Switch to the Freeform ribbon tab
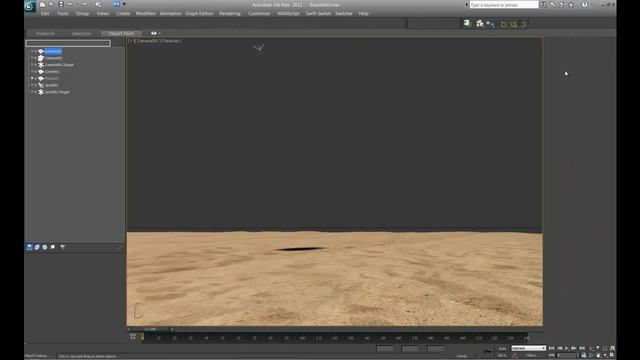 coord(45,33)
